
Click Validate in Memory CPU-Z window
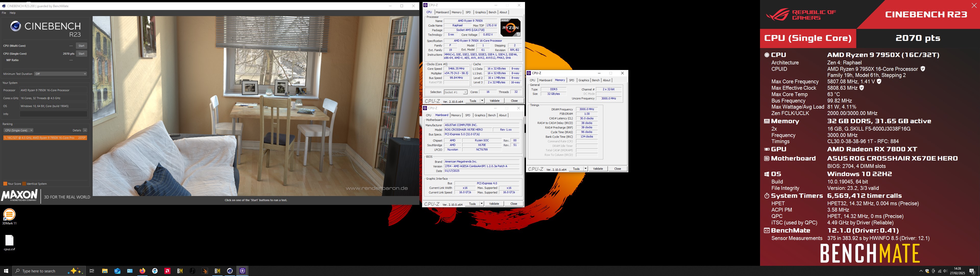point(598,168)
